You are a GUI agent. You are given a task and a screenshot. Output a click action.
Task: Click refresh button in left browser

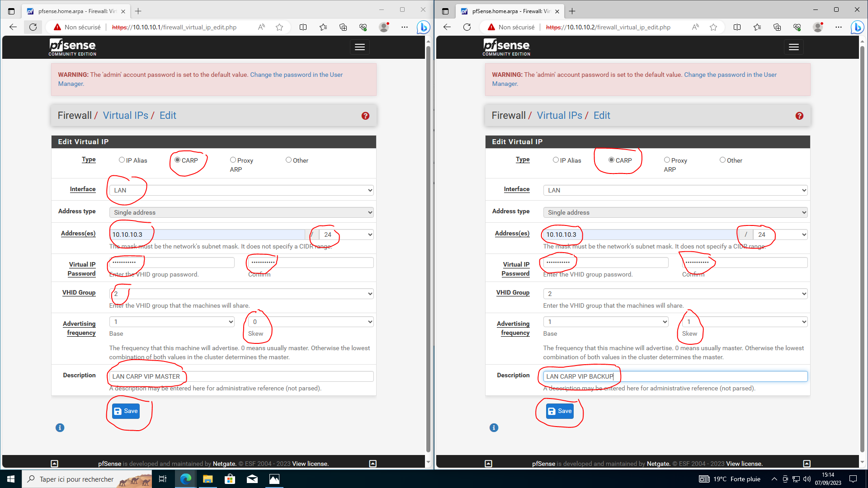33,27
